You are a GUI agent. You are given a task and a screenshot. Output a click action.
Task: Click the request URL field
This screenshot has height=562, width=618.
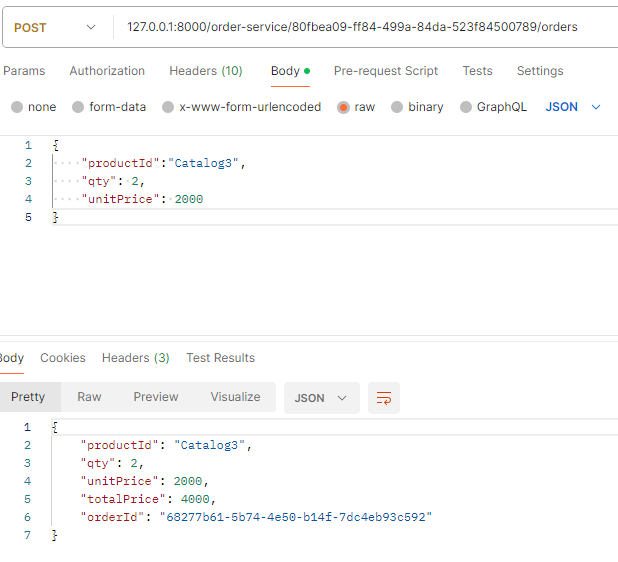tap(352, 27)
